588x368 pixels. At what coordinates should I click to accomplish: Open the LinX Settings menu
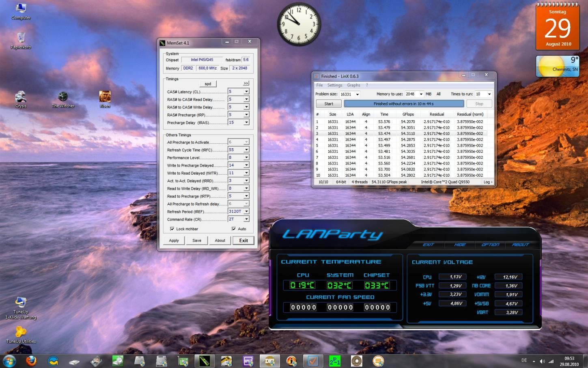coord(335,85)
